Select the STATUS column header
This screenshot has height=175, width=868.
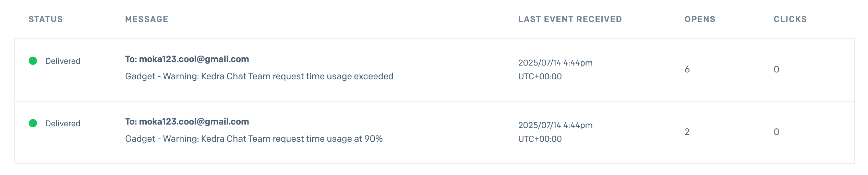coord(46,19)
